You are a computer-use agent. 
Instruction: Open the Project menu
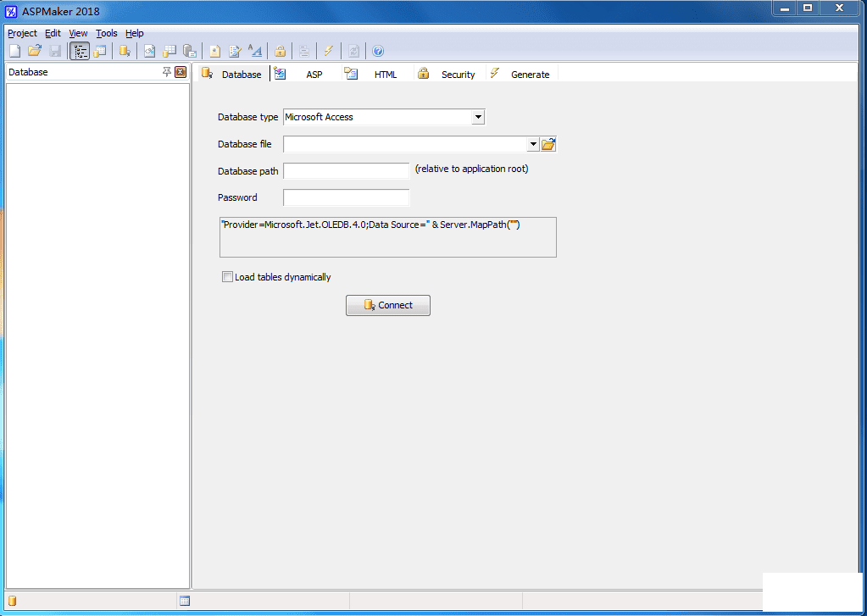(x=22, y=33)
